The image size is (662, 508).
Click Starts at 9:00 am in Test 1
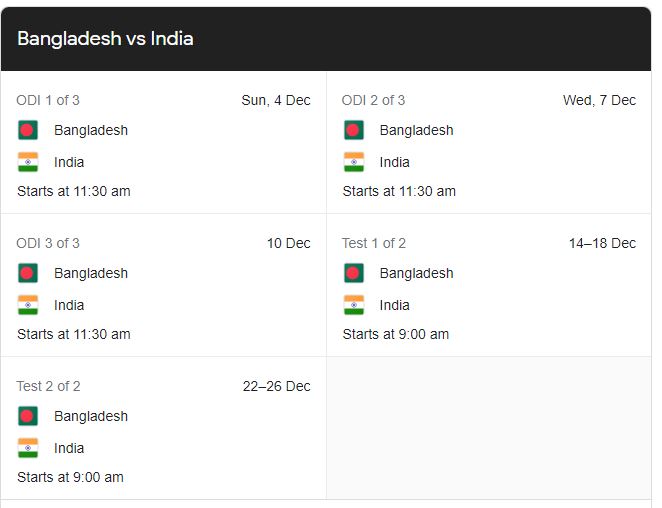pos(396,334)
